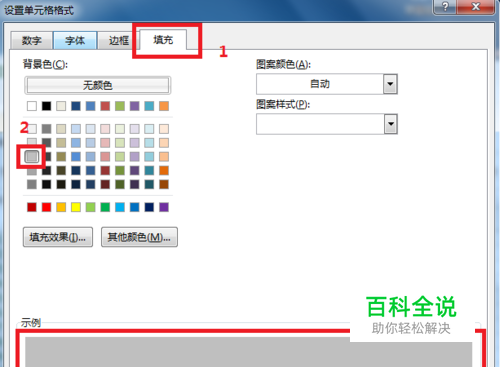Select lightest pink tint under red column

105,129
